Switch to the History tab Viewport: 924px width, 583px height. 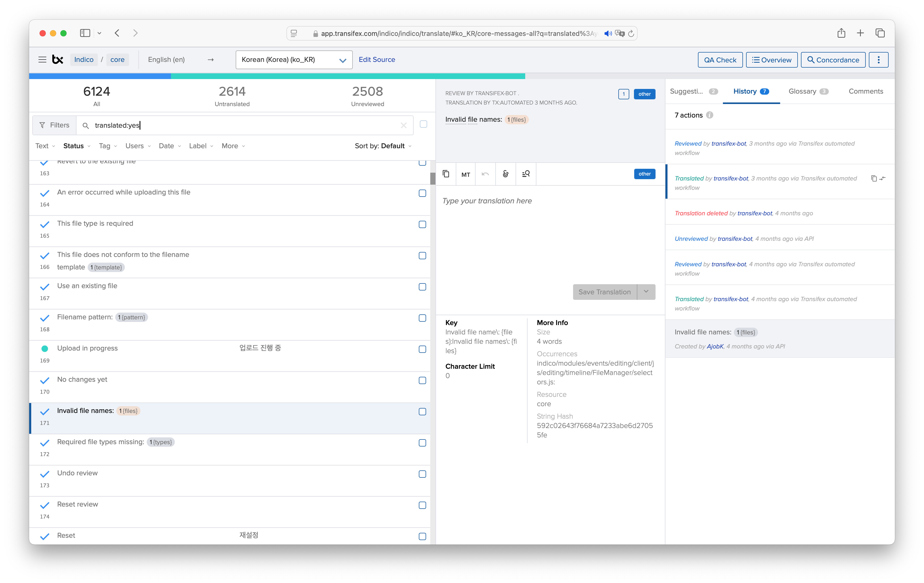(751, 91)
